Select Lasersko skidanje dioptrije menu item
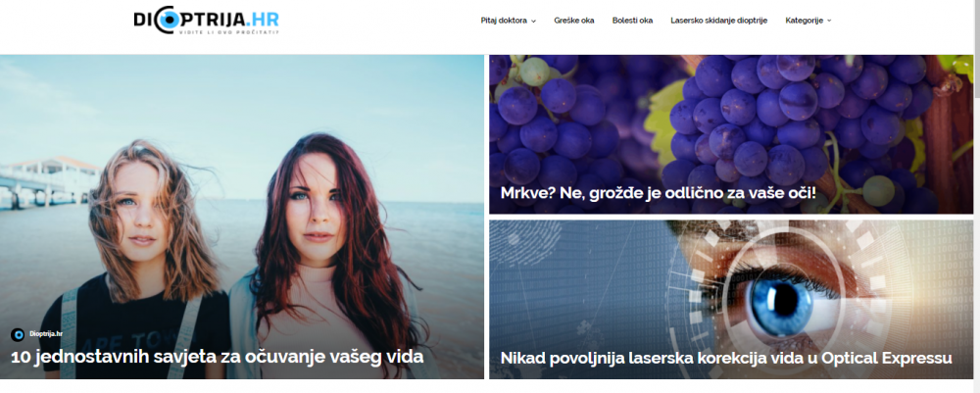Image resolution: width=980 pixels, height=393 pixels. click(718, 21)
